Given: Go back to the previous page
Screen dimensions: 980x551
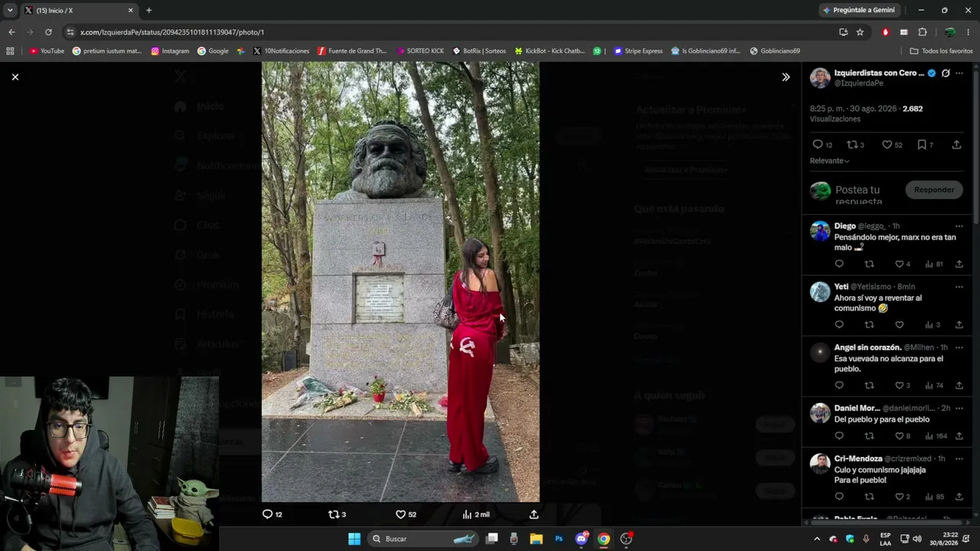Looking at the screenshot, I should point(11,32).
